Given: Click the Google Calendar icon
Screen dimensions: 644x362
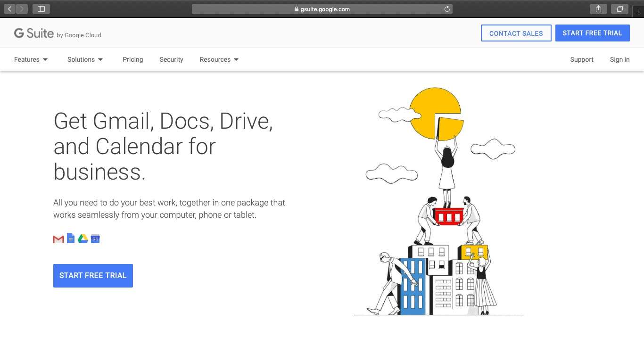Looking at the screenshot, I should click(95, 239).
